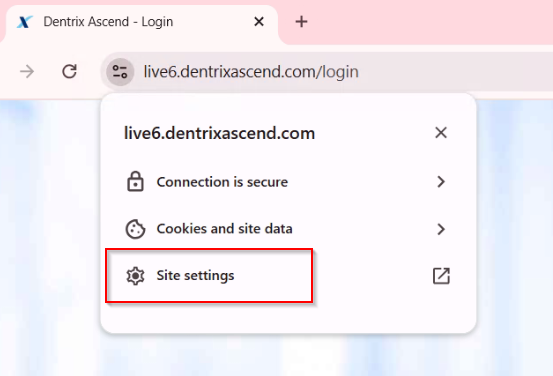
Task: Select the Dentrix Ascend - Login tab
Action: (139, 24)
